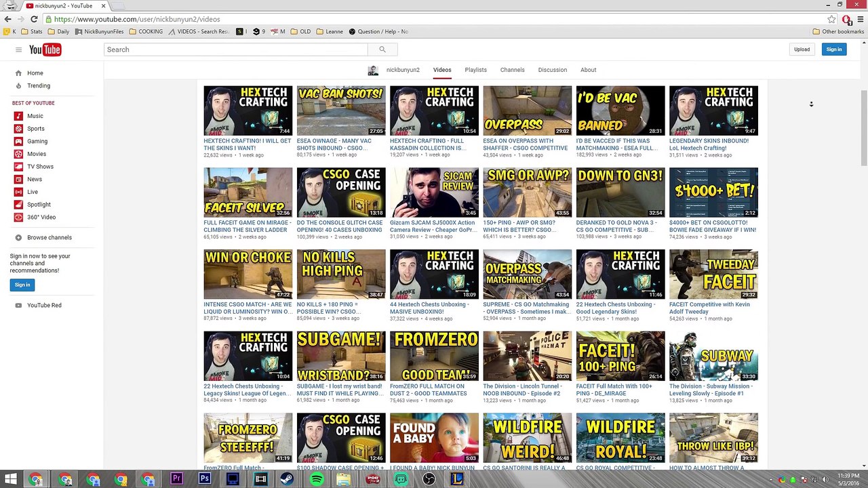868x488 pixels.
Task: Click the Browse channels plus icon
Action: (18, 238)
